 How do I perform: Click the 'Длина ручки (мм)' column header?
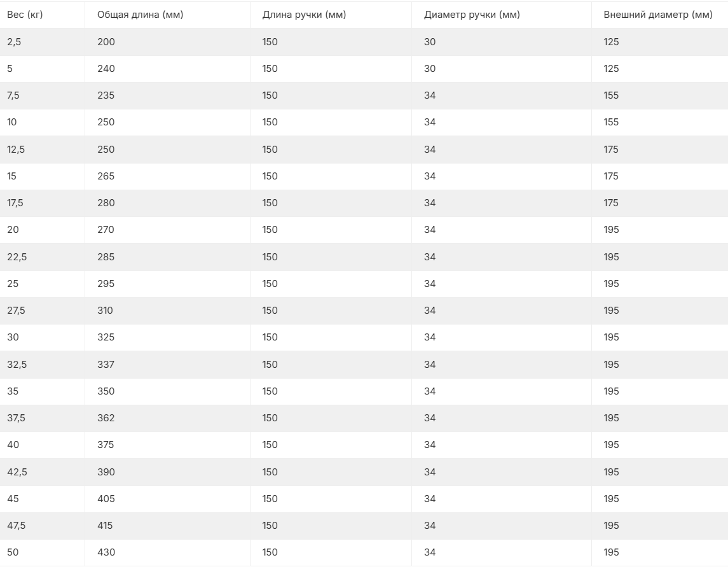click(x=304, y=15)
